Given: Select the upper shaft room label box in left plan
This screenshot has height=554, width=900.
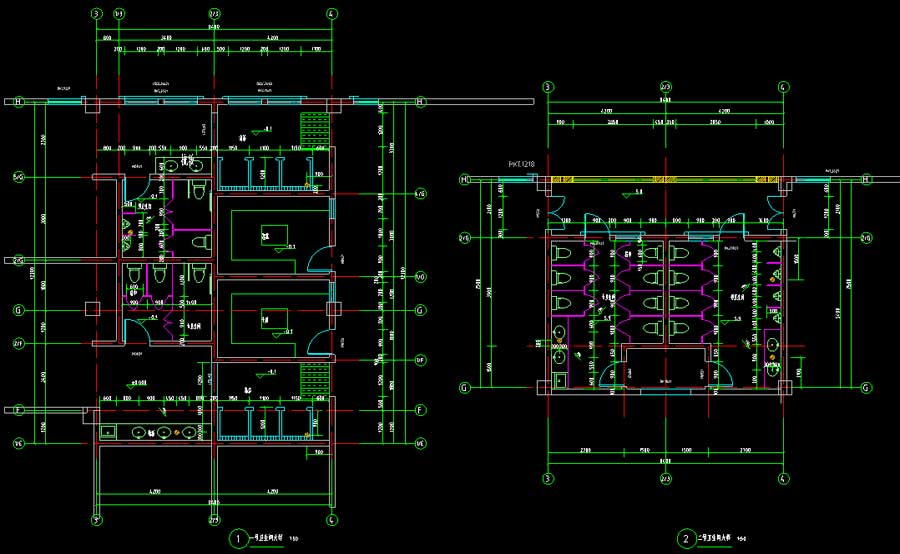Looking at the screenshot, I should pos(274,235).
